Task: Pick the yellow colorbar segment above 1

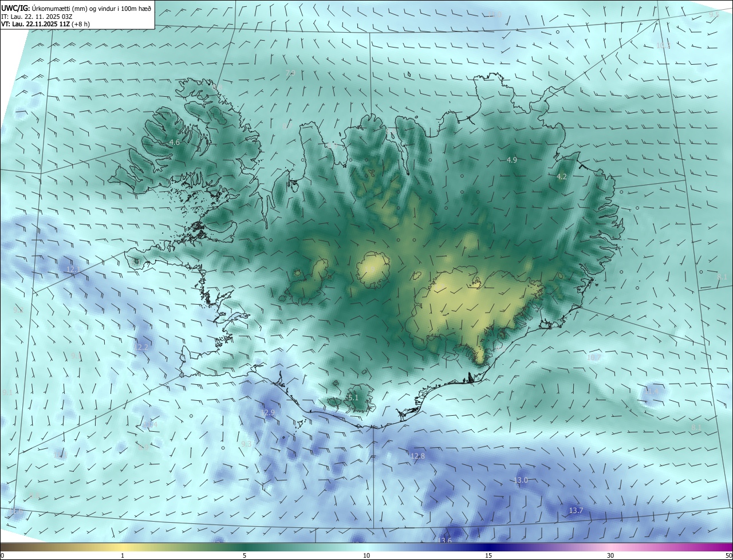Action: (x=123, y=547)
